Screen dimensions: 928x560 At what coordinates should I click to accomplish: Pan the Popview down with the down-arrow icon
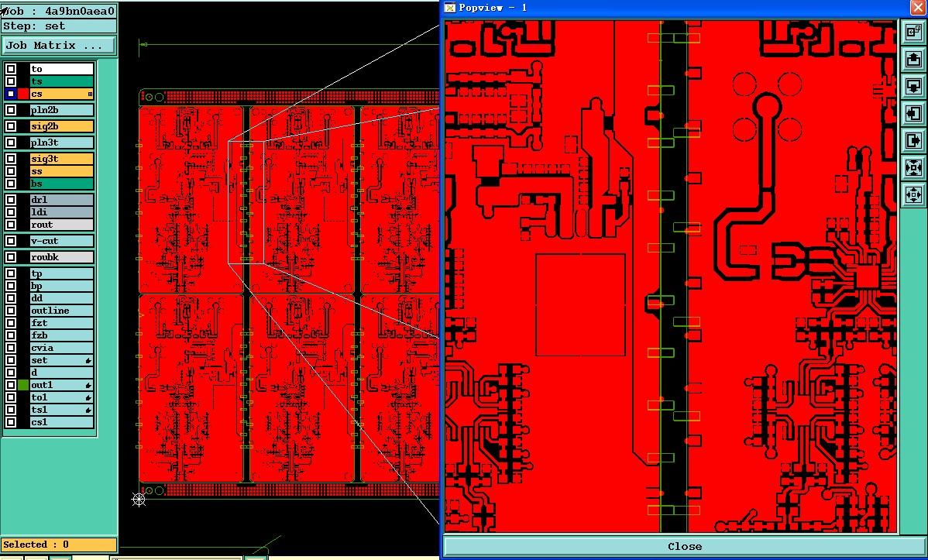tap(913, 86)
